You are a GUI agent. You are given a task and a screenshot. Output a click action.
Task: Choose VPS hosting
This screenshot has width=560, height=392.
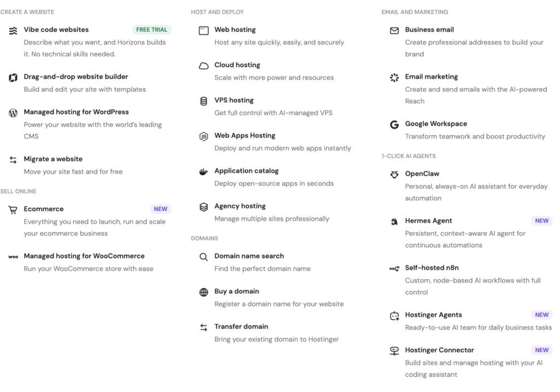(x=234, y=100)
